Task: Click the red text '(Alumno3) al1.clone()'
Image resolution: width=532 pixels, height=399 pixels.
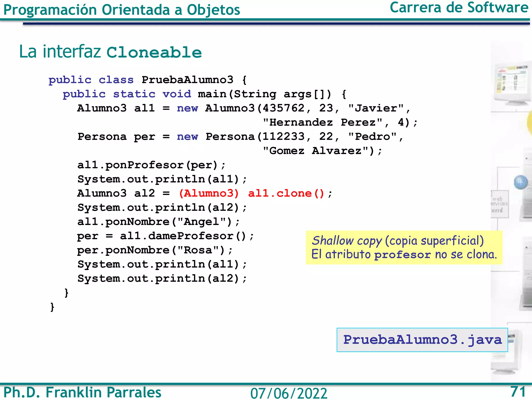Action: (x=252, y=194)
